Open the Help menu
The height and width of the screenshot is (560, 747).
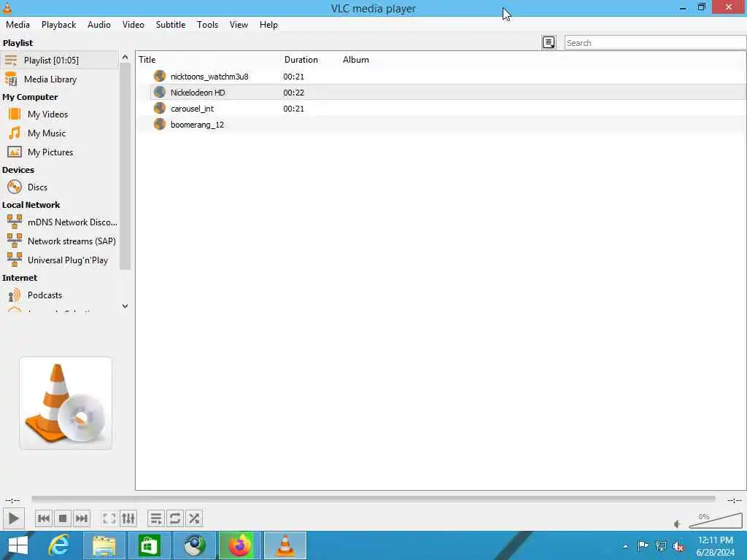pos(268,25)
